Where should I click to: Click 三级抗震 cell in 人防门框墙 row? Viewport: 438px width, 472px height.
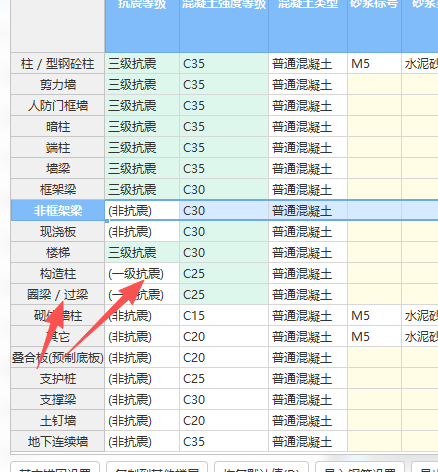click(x=142, y=105)
